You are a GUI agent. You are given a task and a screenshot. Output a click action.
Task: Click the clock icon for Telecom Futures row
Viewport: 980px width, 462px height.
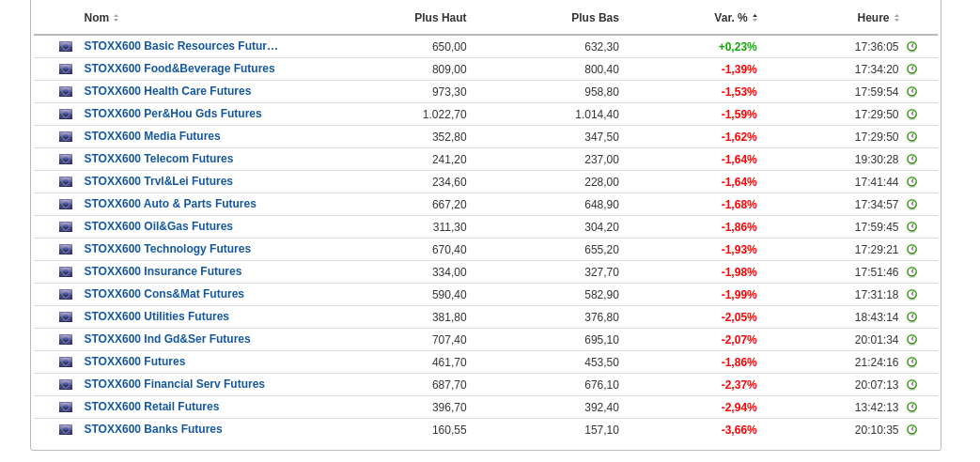911,160
